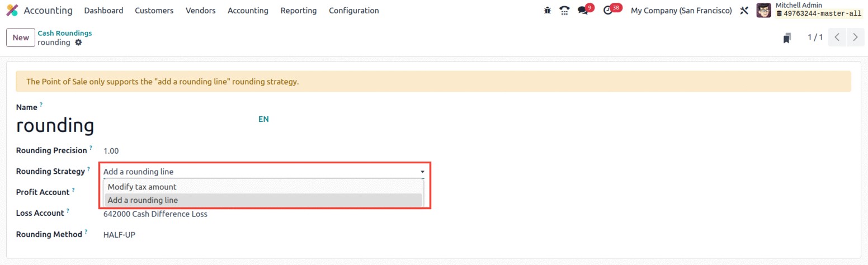This screenshot has height=265, width=868.
Task: Go to previous record arrow
Action: (837, 37)
